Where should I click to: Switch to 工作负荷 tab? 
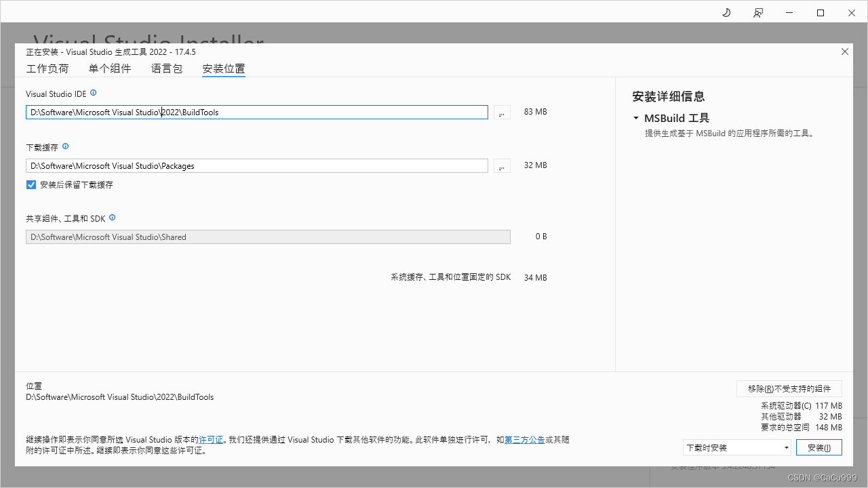click(x=47, y=68)
